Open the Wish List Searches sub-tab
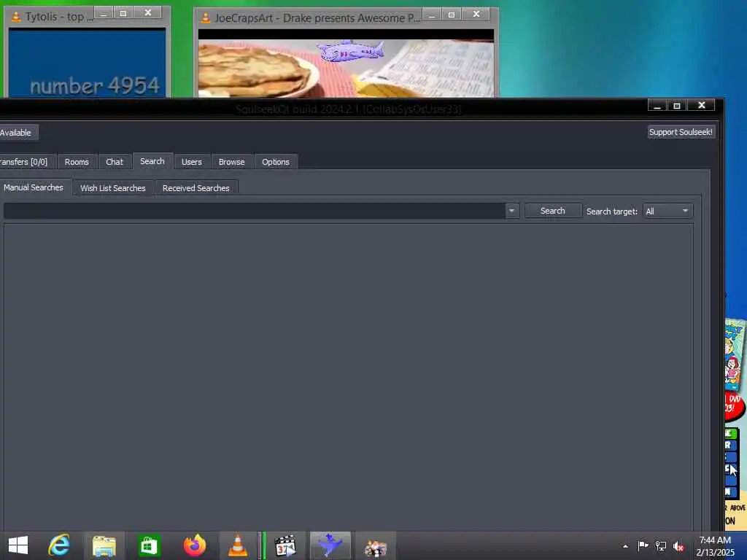Viewport: 747px width, 560px height. [113, 188]
